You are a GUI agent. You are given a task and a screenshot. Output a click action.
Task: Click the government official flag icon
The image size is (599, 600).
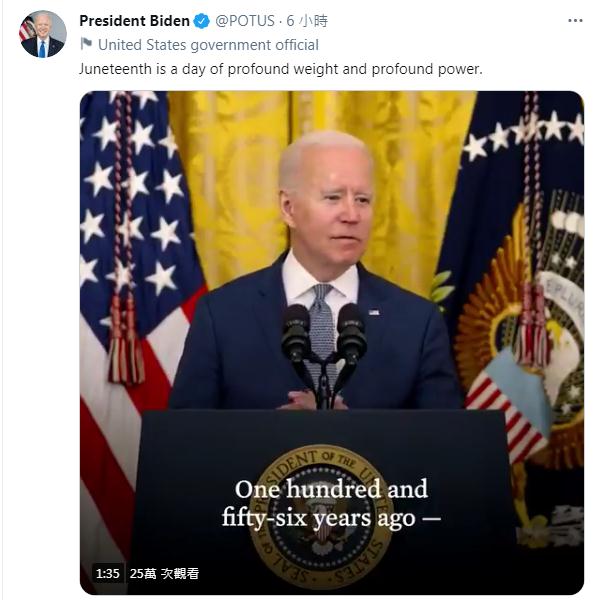tap(87, 44)
